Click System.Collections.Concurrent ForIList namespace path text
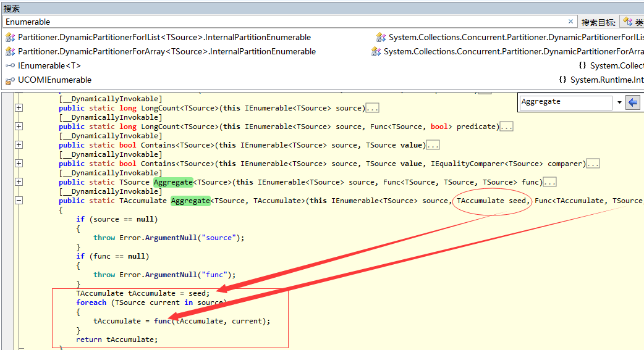644x350 pixels. (x=516, y=37)
